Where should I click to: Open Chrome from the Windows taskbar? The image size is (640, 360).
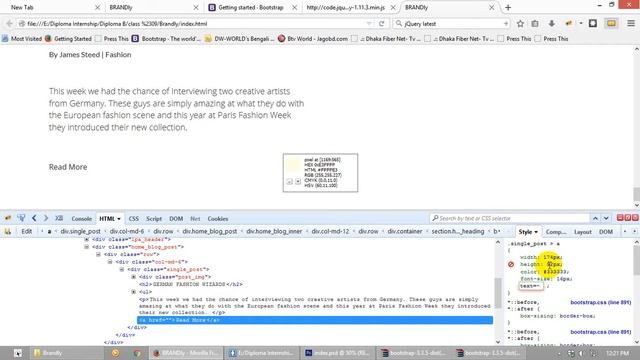[137, 353]
